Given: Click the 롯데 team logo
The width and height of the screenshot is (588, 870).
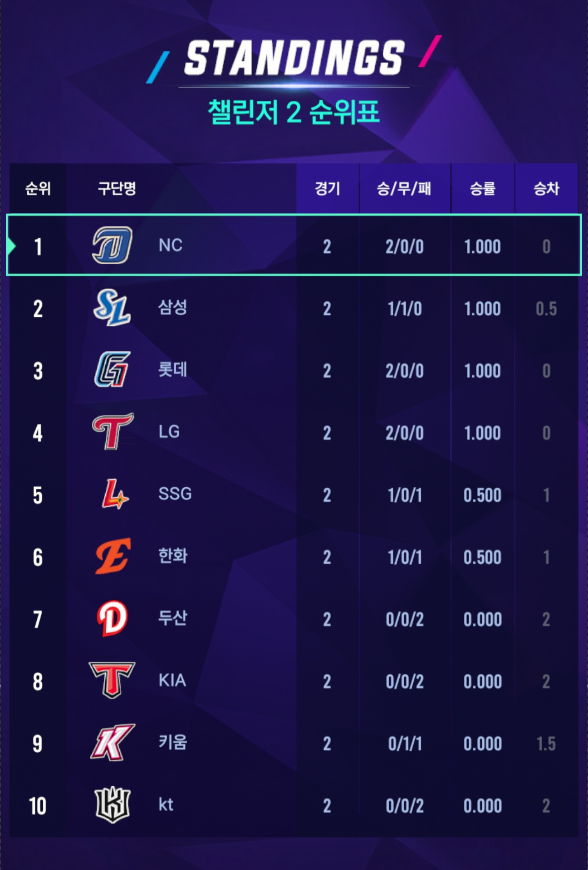Looking at the screenshot, I should pyautogui.click(x=112, y=369).
